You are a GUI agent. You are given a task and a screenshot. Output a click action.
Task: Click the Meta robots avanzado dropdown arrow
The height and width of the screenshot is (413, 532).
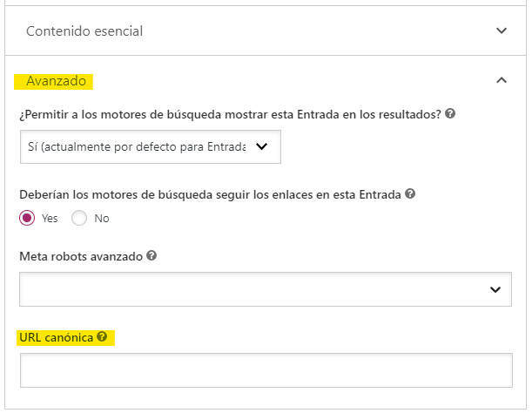(x=495, y=290)
